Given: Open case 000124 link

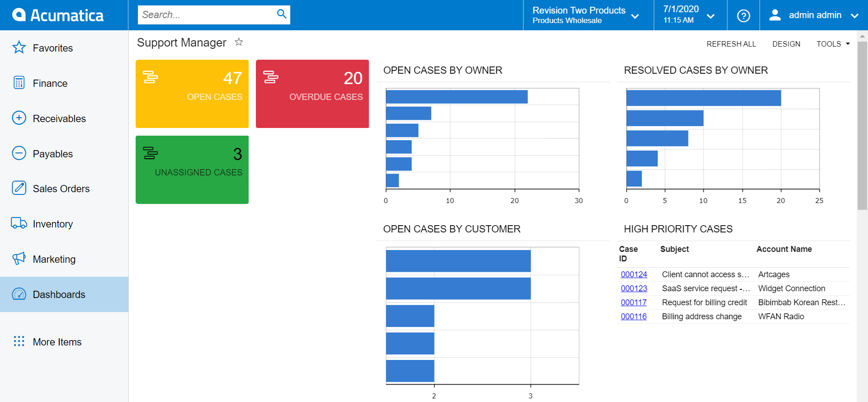Looking at the screenshot, I should pyautogui.click(x=634, y=274).
